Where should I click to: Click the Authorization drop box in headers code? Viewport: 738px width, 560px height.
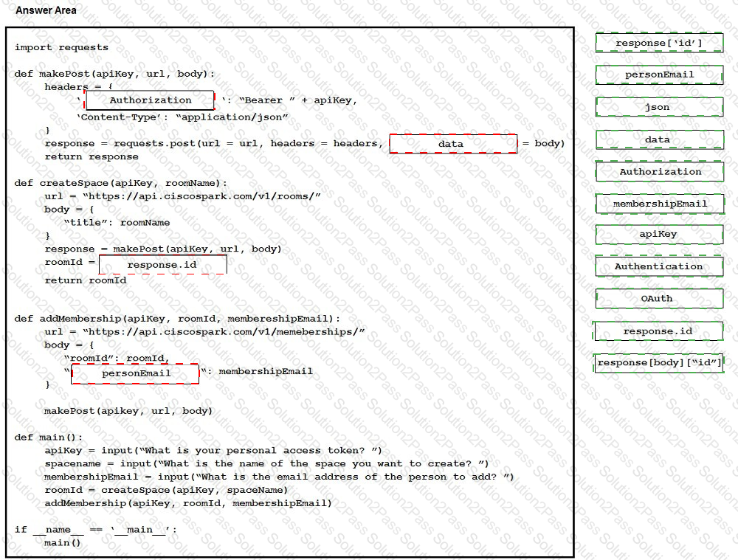tap(151, 100)
